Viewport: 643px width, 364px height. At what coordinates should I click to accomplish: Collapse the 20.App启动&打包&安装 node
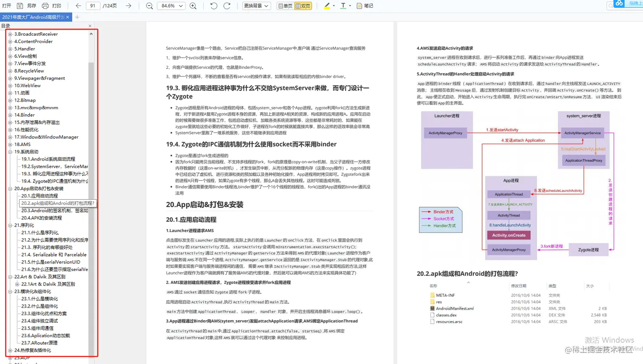click(10, 189)
